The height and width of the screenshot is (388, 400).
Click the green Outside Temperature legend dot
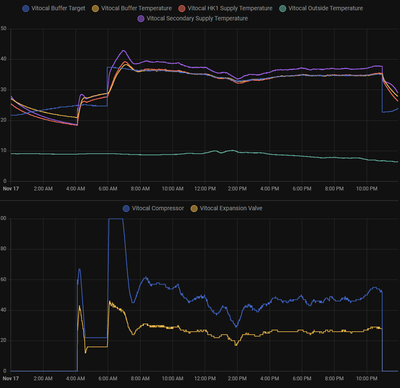283,9
